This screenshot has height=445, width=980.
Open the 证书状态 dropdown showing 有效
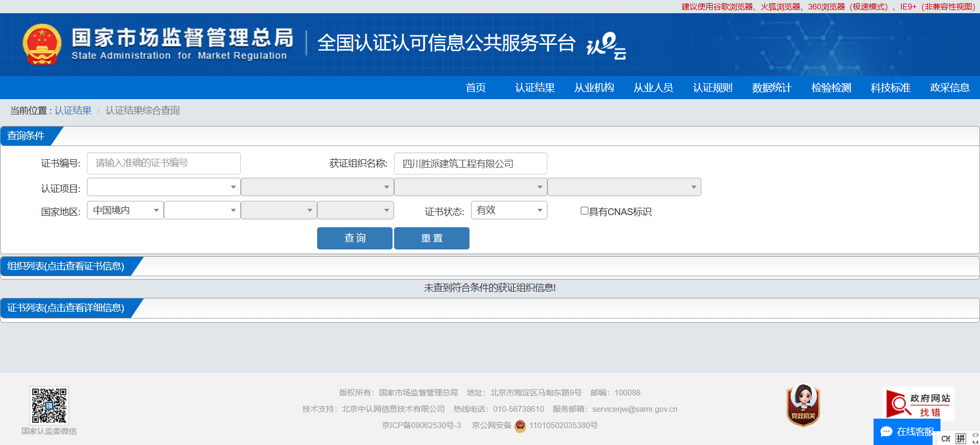pyautogui.click(x=508, y=210)
